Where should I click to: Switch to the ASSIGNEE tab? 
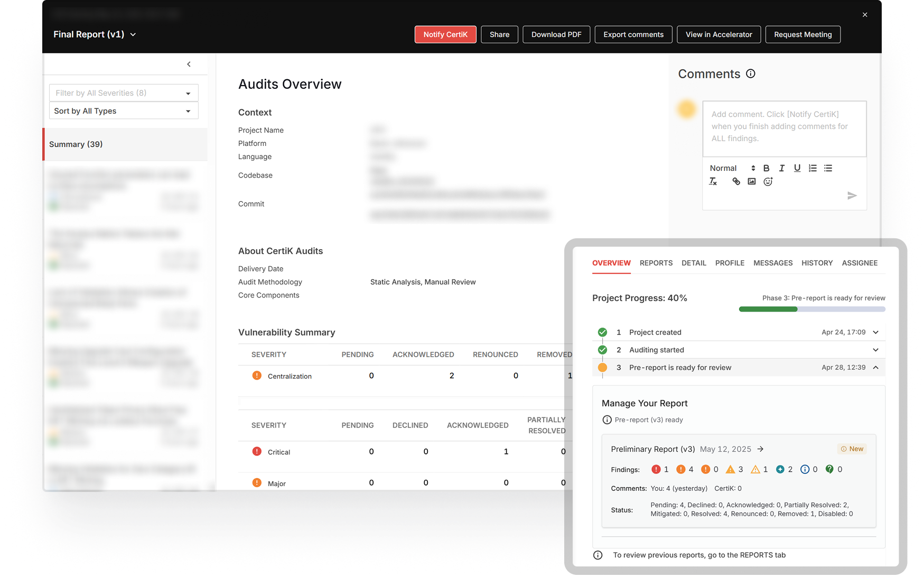(860, 263)
